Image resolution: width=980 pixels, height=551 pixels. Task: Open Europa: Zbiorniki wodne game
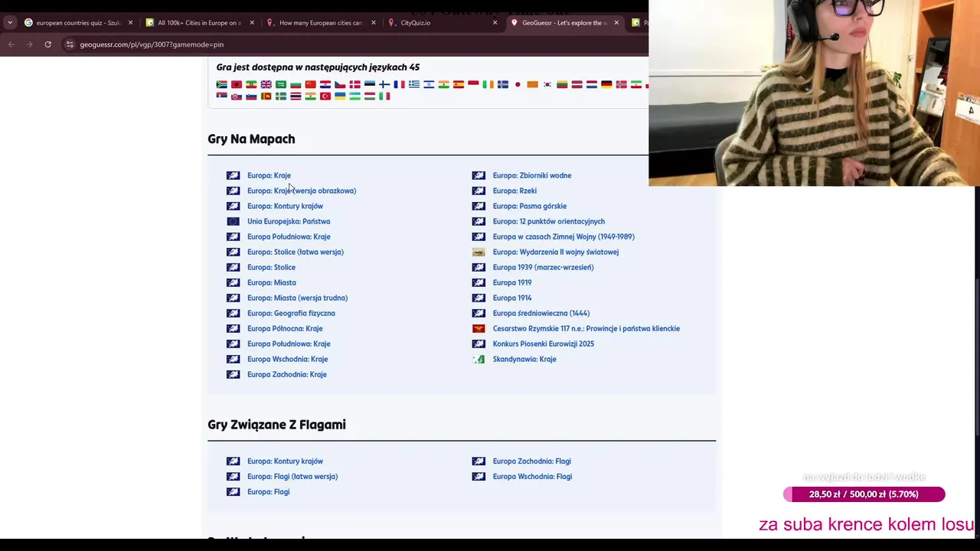(x=532, y=175)
